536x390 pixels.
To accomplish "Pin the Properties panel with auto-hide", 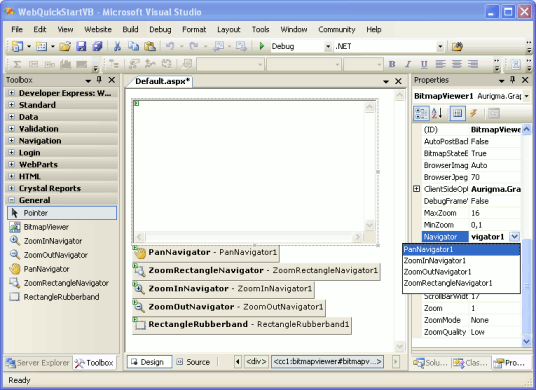I will pos(512,80).
